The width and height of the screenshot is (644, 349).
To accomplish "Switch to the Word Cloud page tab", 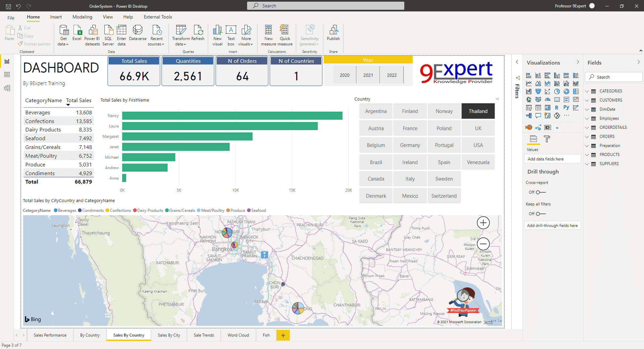I will tap(238, 335).
